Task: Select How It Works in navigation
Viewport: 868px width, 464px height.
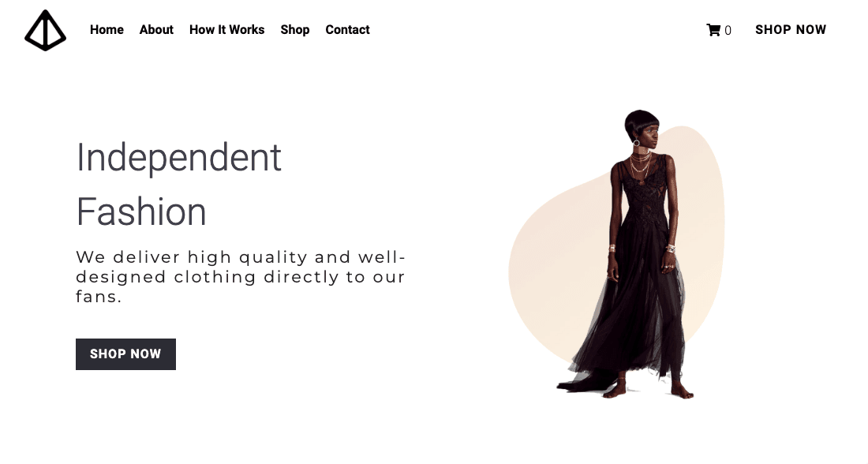Action: click(227, 30)
